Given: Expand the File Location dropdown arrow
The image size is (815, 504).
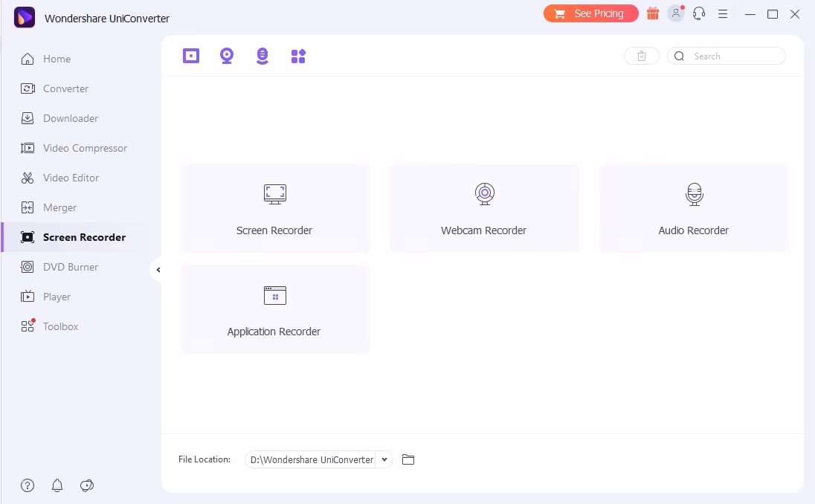Looking at the screenshot, I should [x=384, y=459].
